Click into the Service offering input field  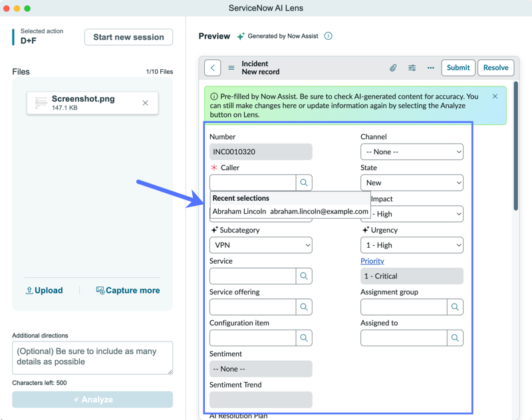253,307
